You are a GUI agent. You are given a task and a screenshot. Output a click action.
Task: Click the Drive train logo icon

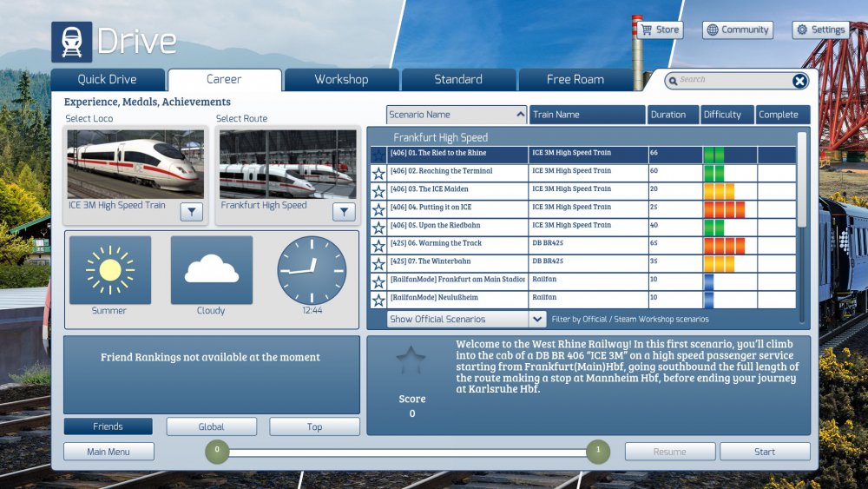(72, 42)
